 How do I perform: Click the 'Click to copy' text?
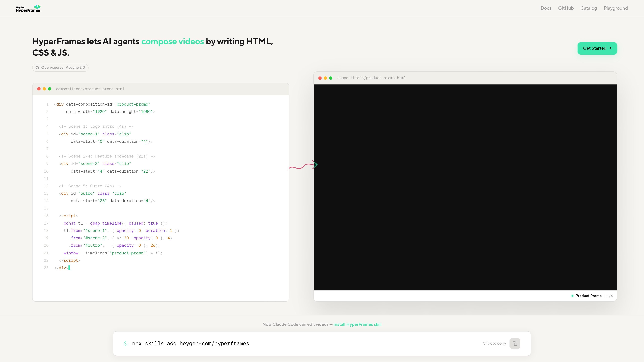pyautogui.click(x=494, y=343)
